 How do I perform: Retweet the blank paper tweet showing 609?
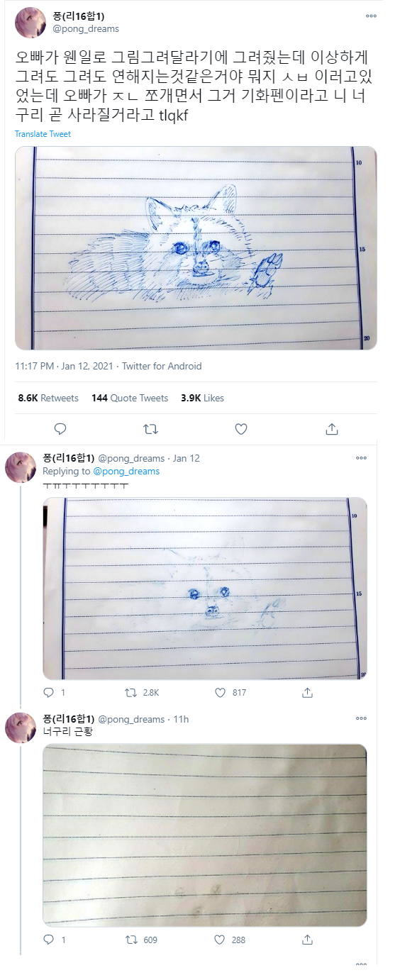pyautogui.click(x=141, y=940)
